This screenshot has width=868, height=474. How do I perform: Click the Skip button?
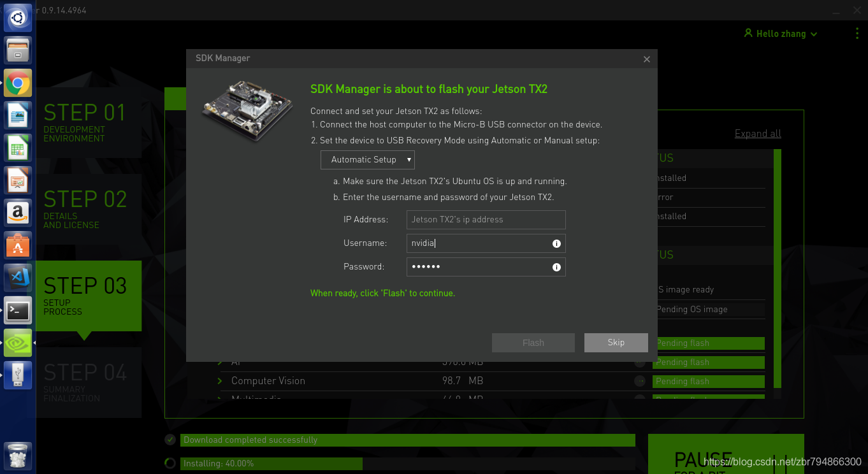[616, 343]
